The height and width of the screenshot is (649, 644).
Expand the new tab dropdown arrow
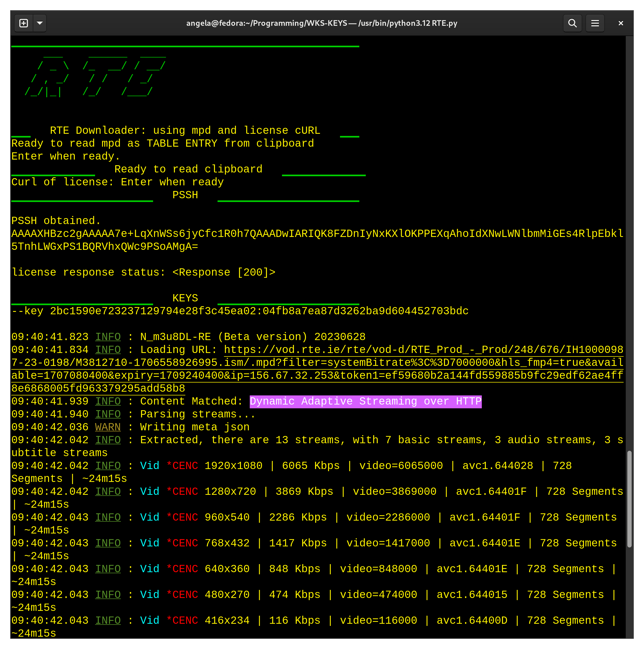(x=40, y=23)
